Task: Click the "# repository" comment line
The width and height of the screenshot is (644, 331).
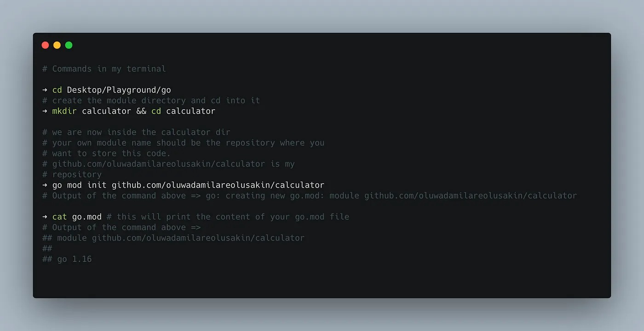Action: (72, 175)
